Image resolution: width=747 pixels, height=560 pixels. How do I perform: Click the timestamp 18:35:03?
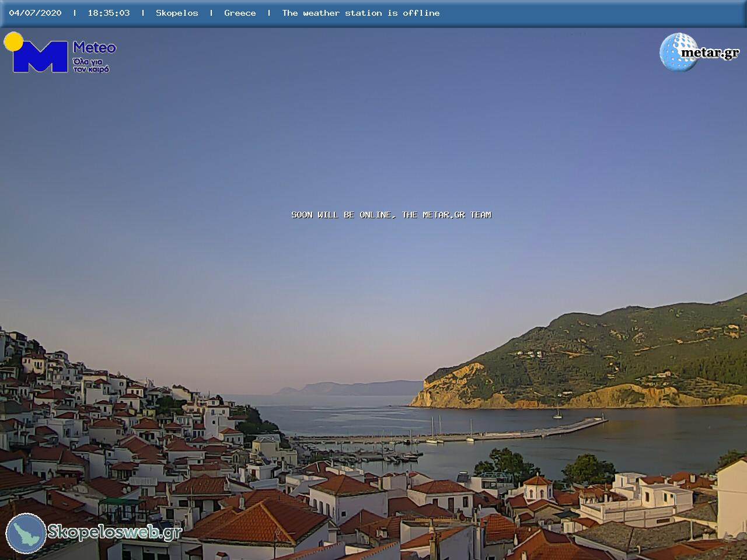tap(109, 13)
